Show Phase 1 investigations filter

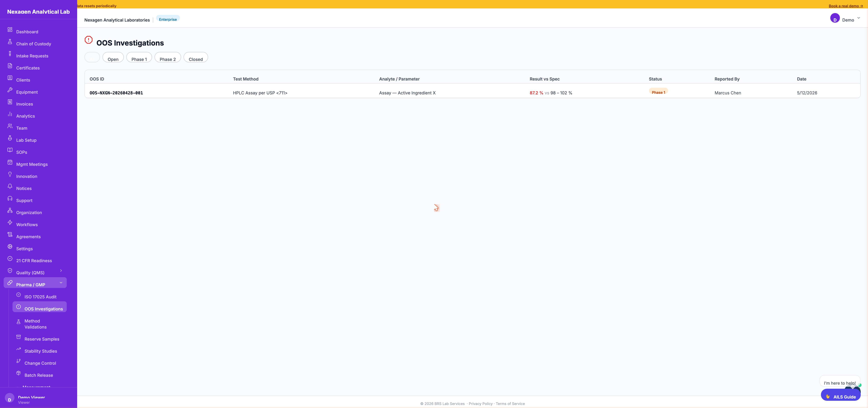pyautogui.click(x=139, y=58)
